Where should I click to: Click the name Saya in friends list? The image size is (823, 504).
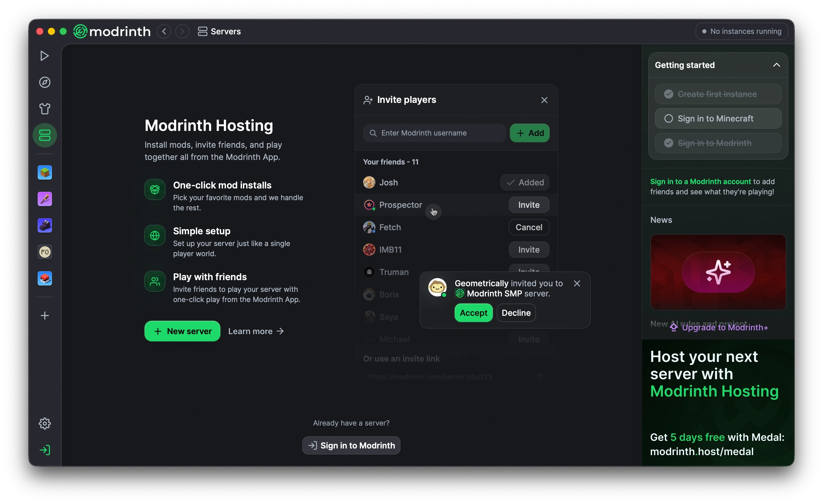point(388,317)
